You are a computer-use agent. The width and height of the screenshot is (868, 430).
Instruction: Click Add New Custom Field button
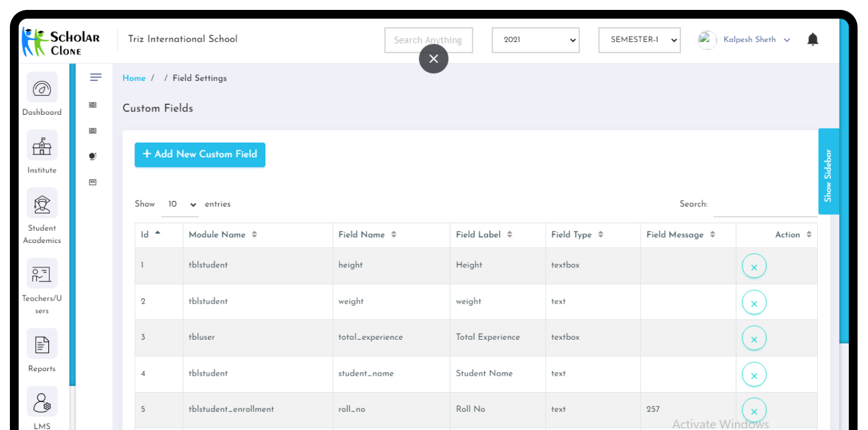200,154
